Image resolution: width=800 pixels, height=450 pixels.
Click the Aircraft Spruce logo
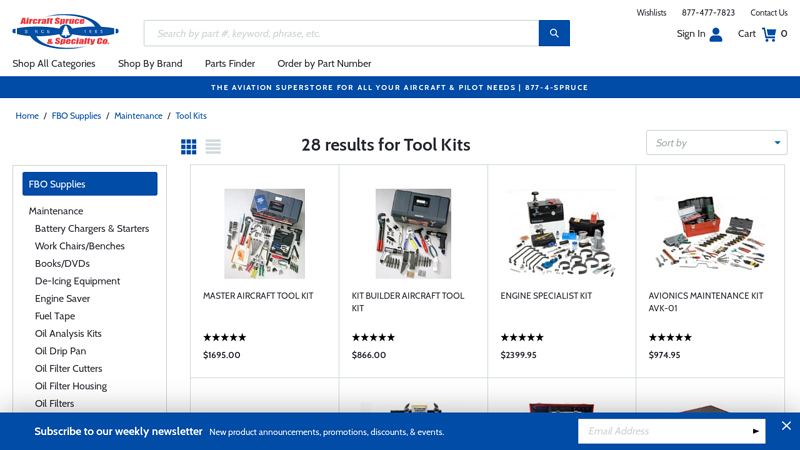click(65, 32)
